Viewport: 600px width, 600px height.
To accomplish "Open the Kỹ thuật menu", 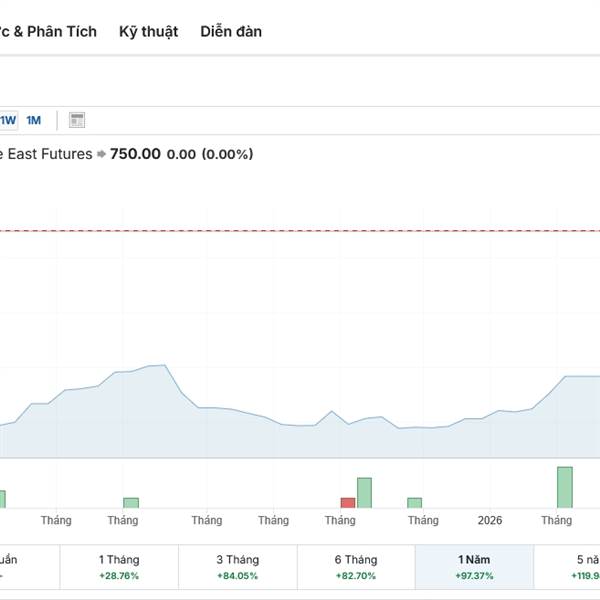I will (148, 31).
